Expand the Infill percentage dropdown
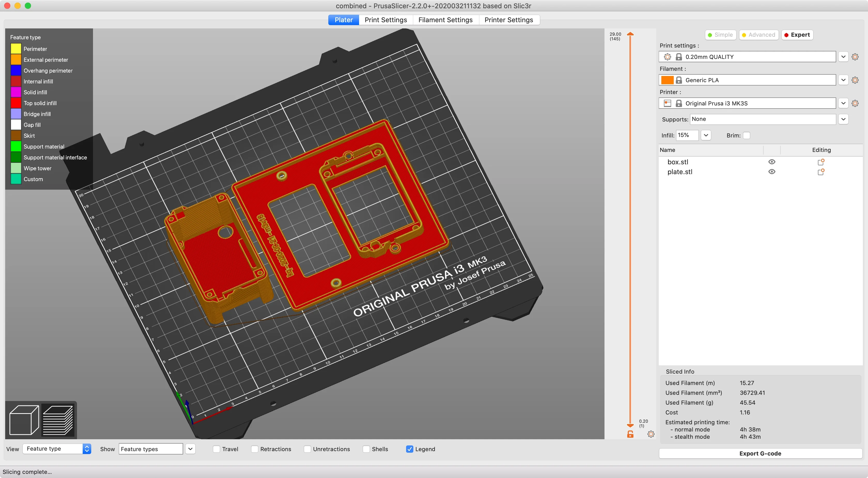 (706, 135)
